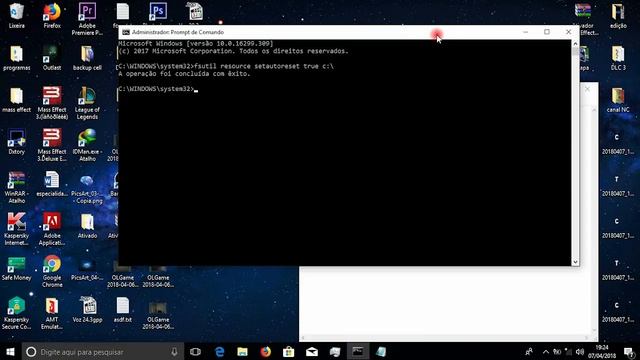Select the Mass Effect 3 shortcut beside League of Legends
The height and width of the screenshot is (360, 640).
pyautogui.click(x=52, y=103)
